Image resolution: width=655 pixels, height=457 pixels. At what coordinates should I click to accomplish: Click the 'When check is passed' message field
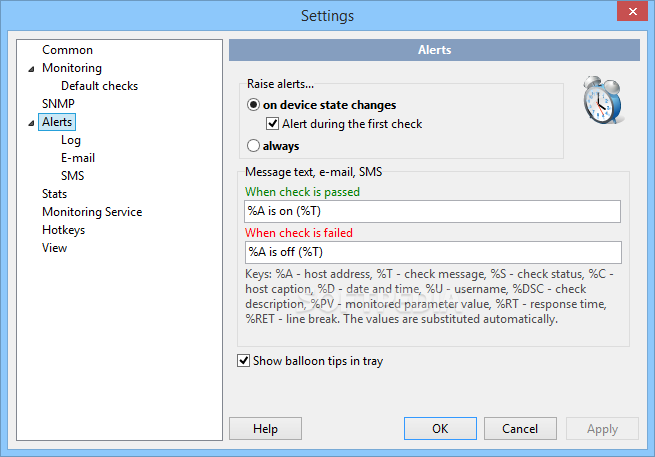(x=432, y=211)
